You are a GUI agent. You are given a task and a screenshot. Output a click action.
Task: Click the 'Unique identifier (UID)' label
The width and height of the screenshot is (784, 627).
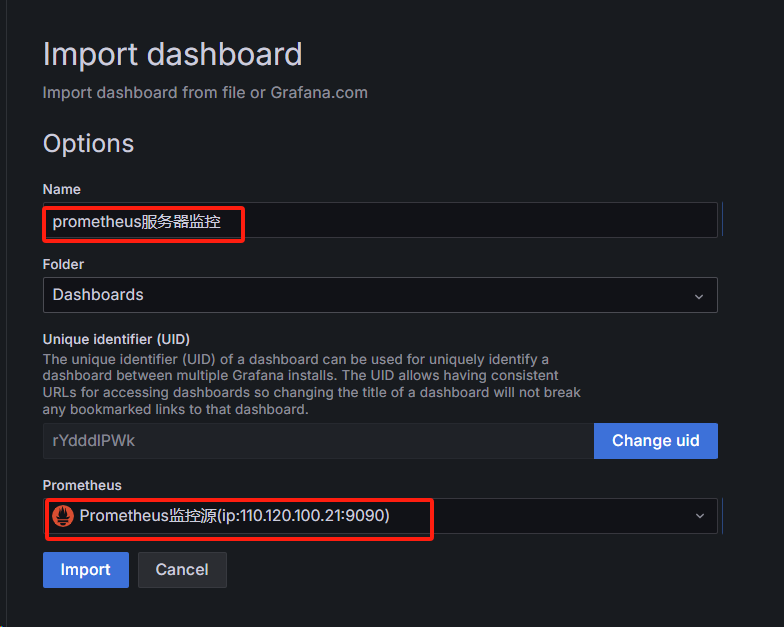point(116,339)
